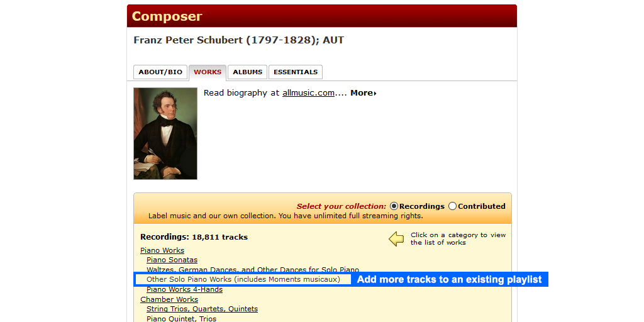The height and width of the screenshot is (322, 644).
Task: Open the ABOUT/BIO tab
Action: click(x=160, y=72)
